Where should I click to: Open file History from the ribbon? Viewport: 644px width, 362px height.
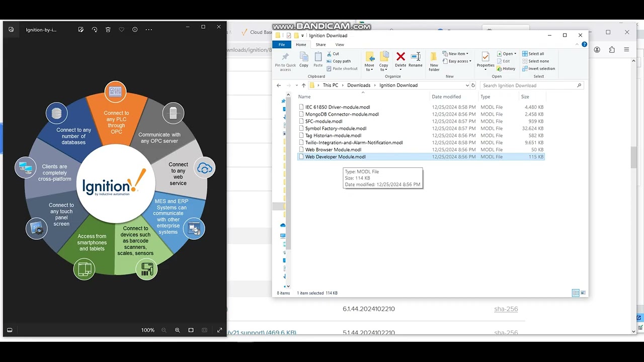pos(506,69)
